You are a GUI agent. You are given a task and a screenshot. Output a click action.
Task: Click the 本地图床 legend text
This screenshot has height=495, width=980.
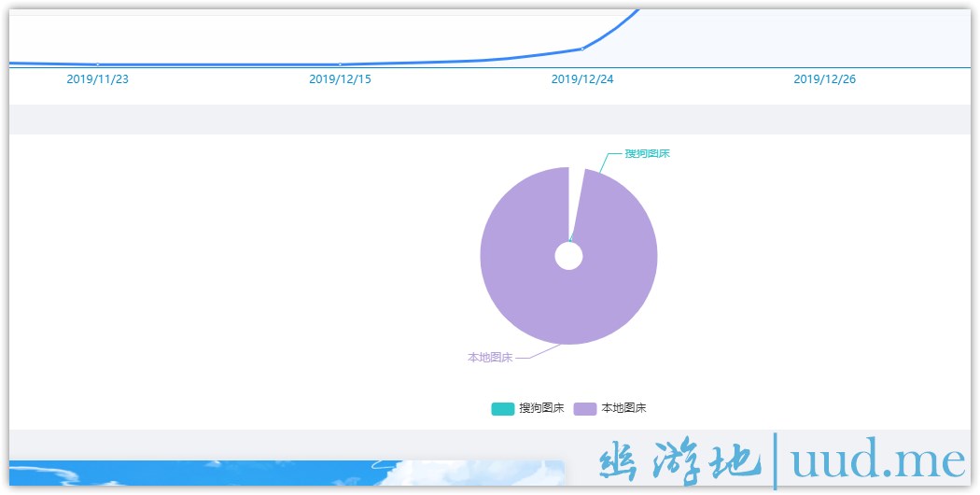pos(623,408)
